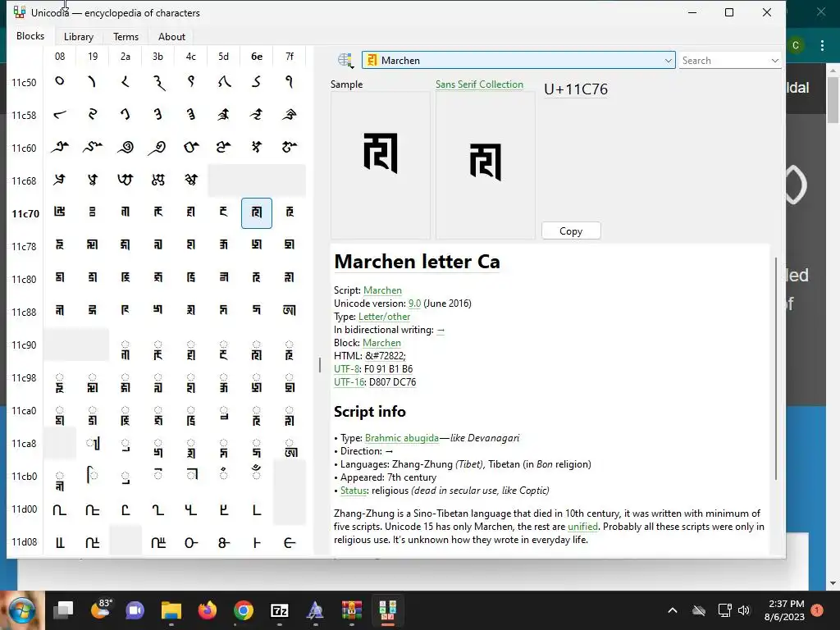Select the first character in row 11c80
Image resolution: width=840 pixels, height=630 pixels.
tap(59, 278)
